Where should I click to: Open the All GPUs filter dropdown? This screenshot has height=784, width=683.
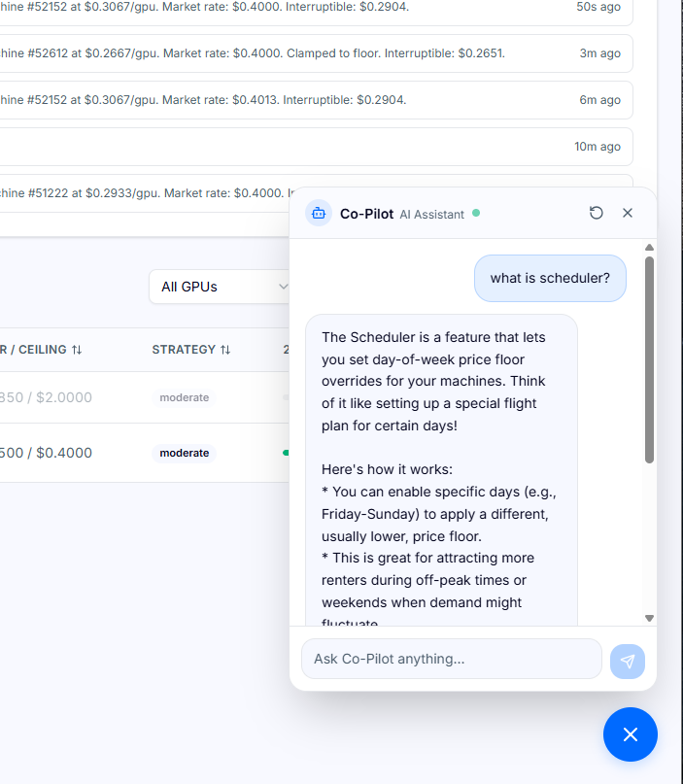(x=219, y=287)
